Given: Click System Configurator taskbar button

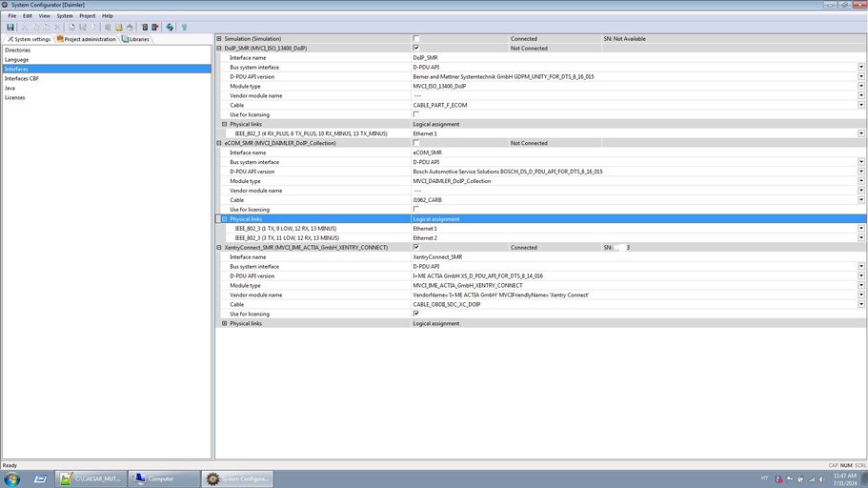Looking at the screenshot, I should [237, 478].
